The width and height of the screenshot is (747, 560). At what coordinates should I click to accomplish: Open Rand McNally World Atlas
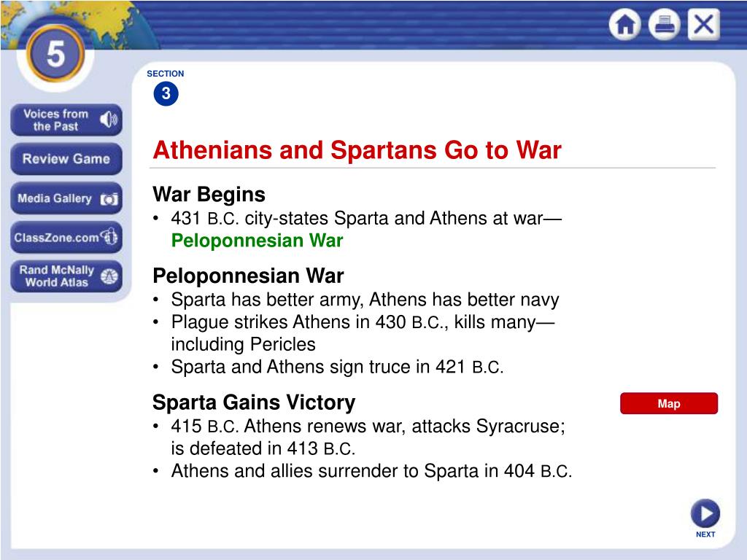(57, 276)
